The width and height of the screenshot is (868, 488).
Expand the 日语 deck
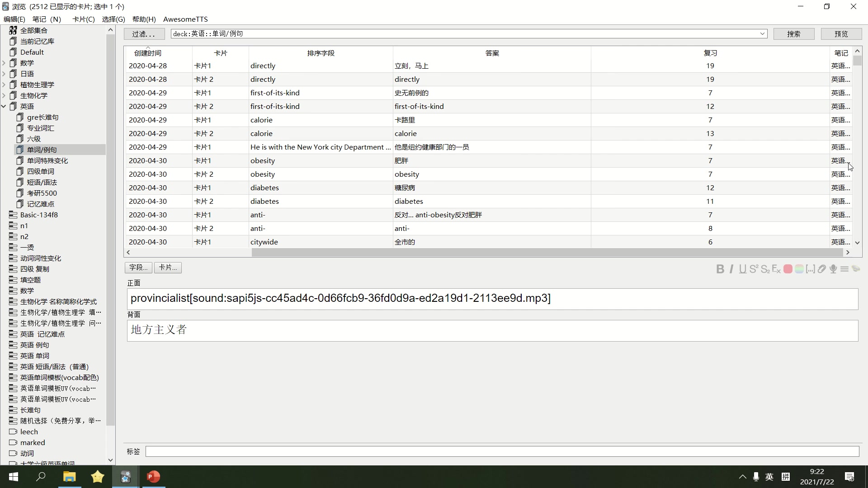click(x=4, y=74)
